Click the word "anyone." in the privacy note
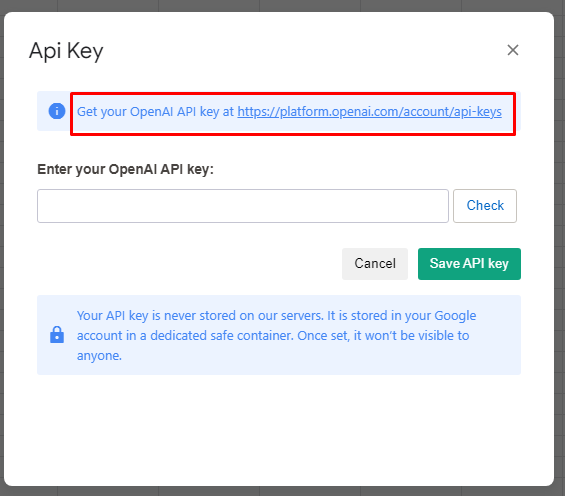 click(x=99, y=356)
